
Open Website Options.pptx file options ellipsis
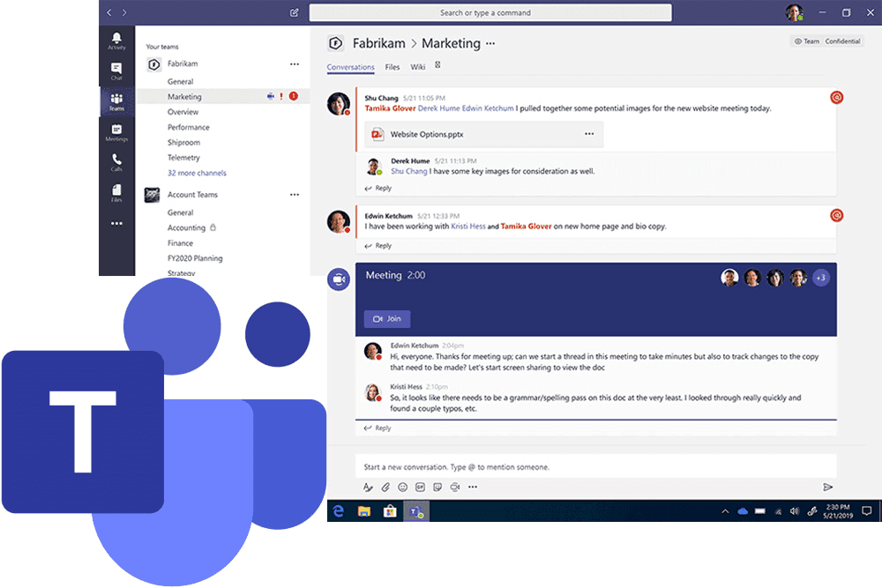click(x=589, y=134)
